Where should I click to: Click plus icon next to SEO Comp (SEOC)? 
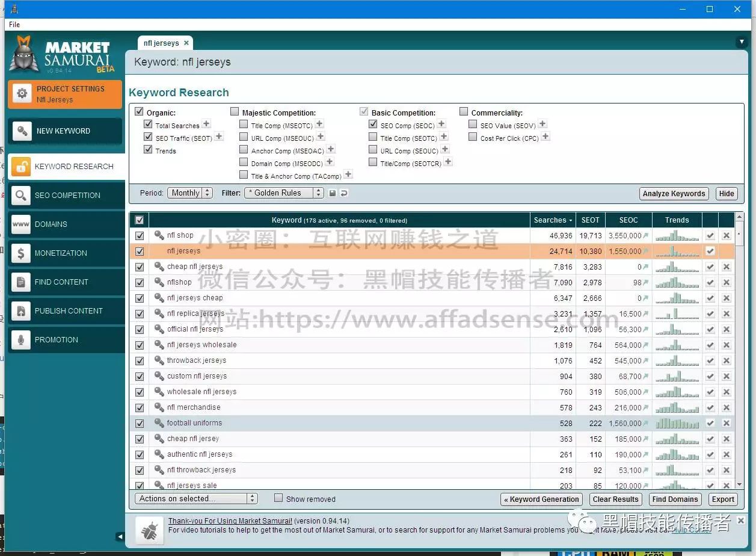click(x=441, y=124)
